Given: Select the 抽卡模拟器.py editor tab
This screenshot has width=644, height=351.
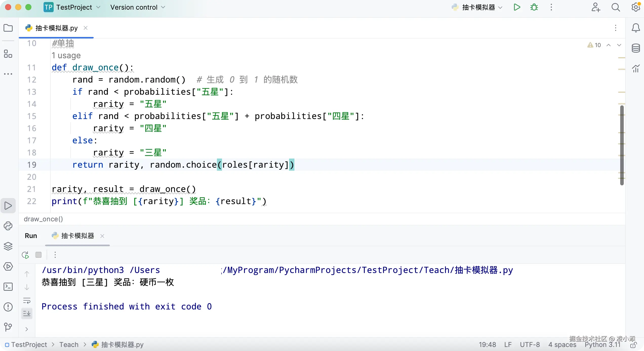Looking at the screenshot, I should point(56,28).
